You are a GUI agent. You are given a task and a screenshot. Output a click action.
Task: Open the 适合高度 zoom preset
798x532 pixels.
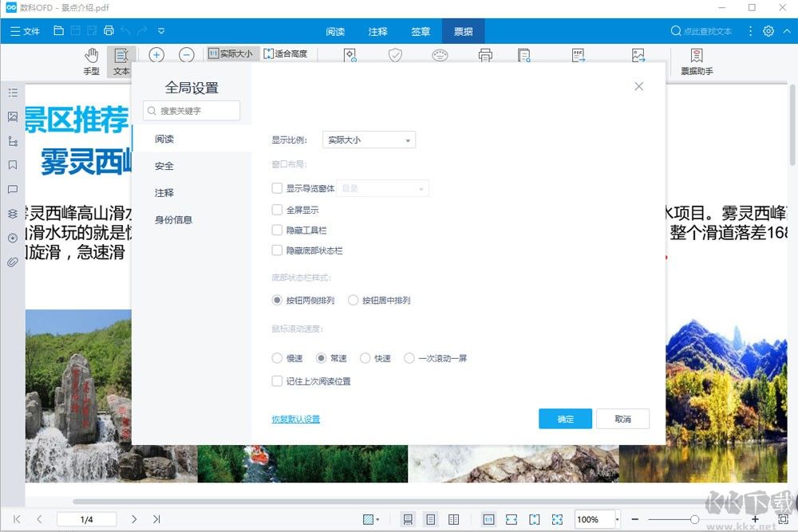pos(288,53)
